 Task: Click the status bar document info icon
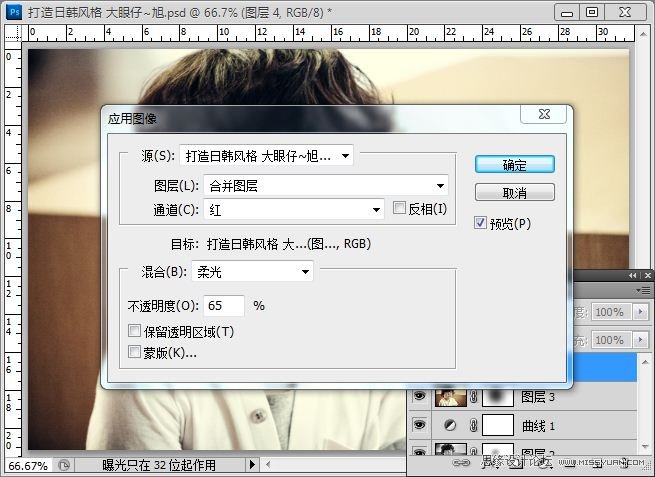click(x=64, y=465)
